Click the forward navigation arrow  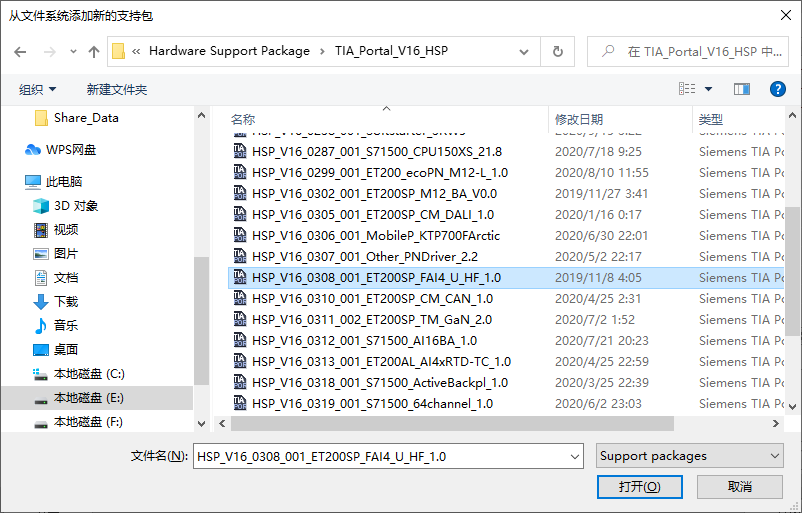tap(49, 52)
